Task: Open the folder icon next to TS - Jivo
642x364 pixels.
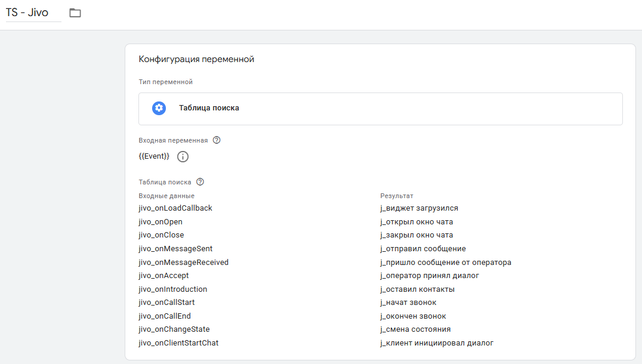Action: (x=75, y=13)
